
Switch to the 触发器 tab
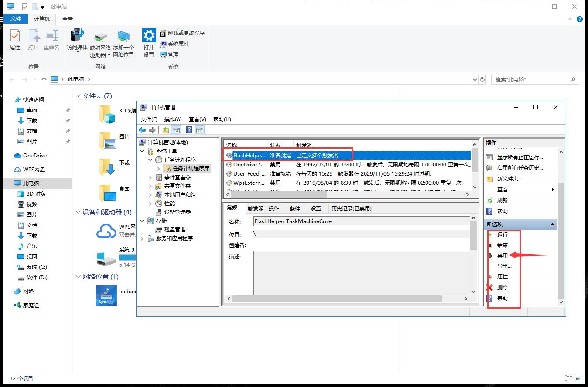pyautogui.click(x=255, y=208)
